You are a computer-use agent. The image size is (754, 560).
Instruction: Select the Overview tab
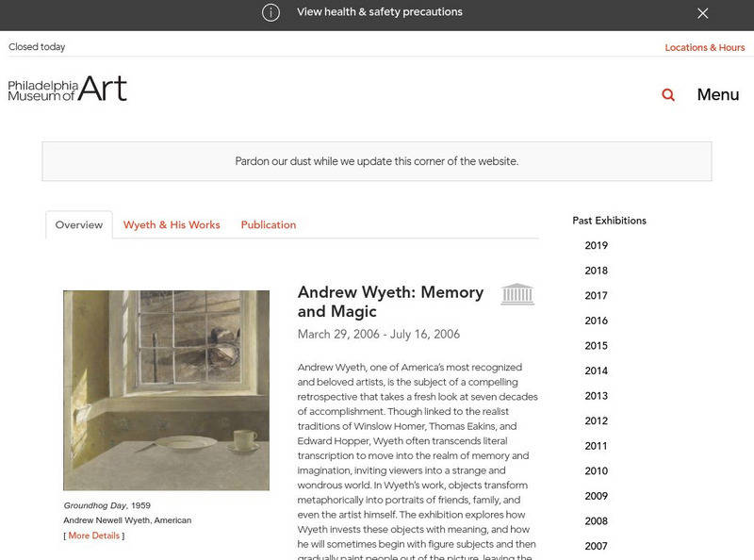point(78,224)
